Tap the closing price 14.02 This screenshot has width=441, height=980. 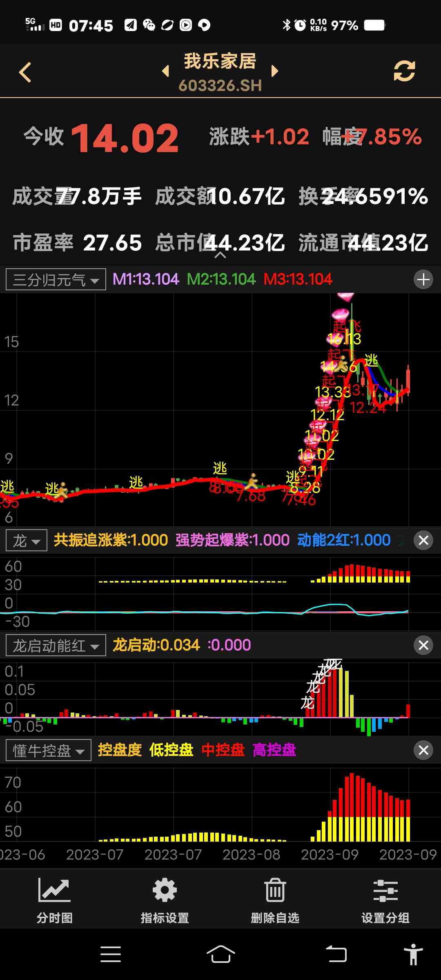[125, 139]
